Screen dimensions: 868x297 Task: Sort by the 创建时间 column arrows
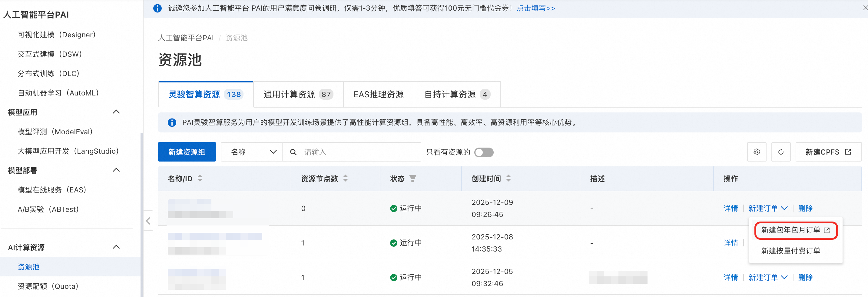point(509,178)
